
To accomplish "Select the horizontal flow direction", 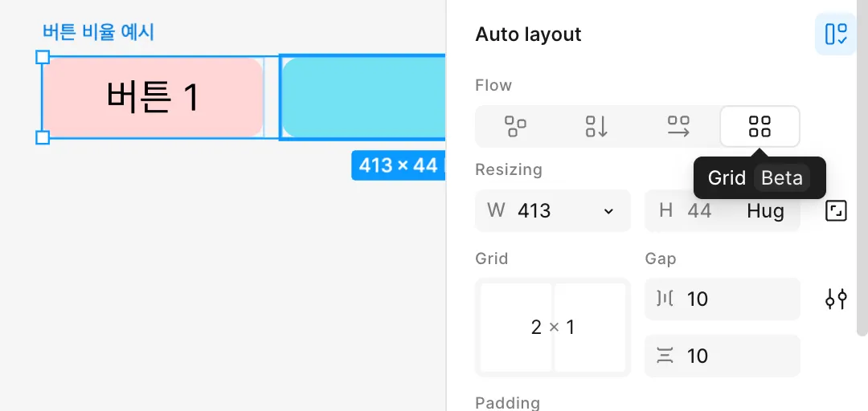I will (678, 127).
